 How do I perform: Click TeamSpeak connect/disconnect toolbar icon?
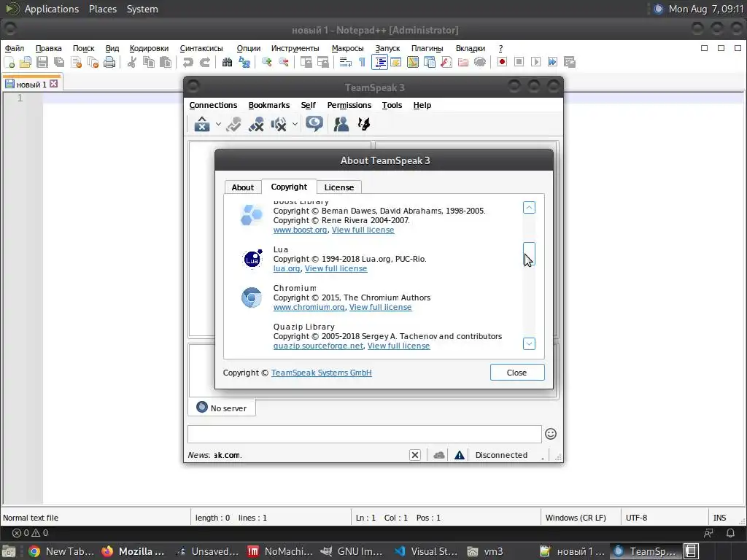(x=202, y=124)
